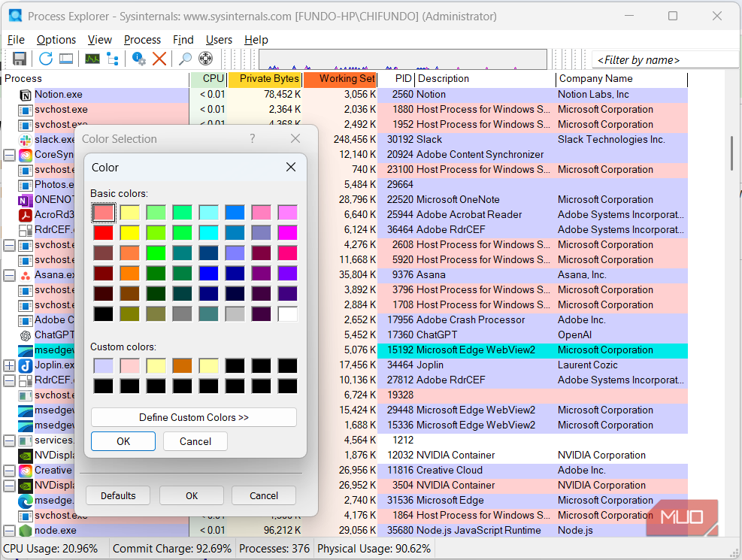This screenshot has width=742, height=560.
Task: Click Define Custom Colors button
Action: 194,417
